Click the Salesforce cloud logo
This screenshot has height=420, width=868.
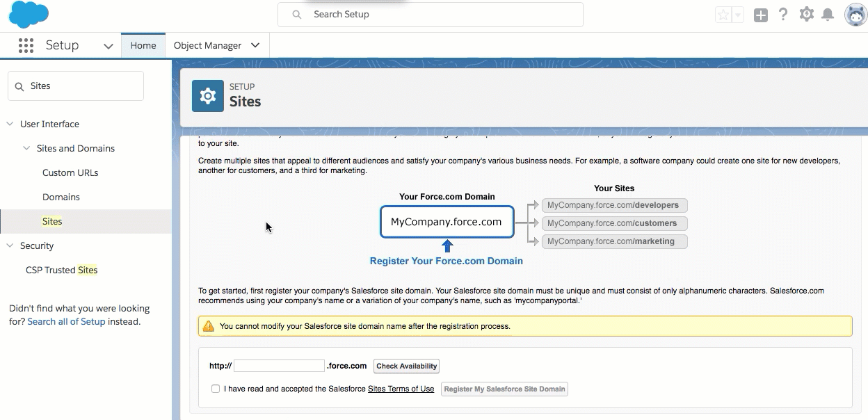pyautogui.click(x=29, y=14)
